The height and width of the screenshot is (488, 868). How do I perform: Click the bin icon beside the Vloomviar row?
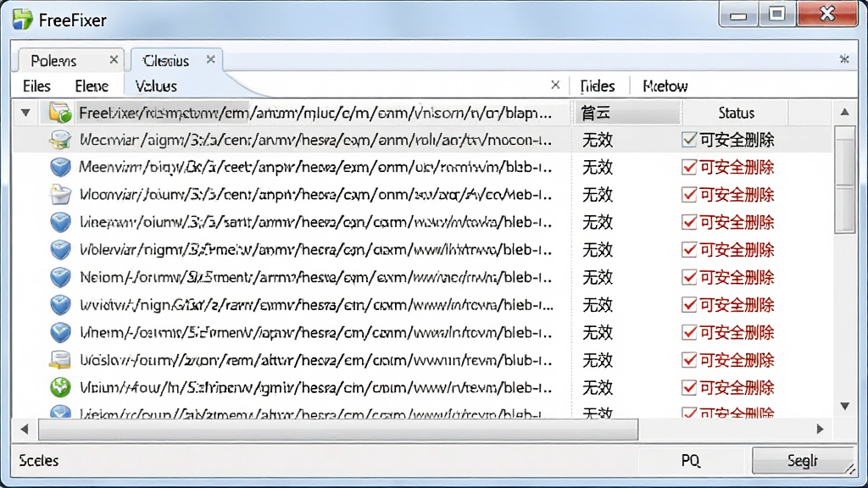60,195
